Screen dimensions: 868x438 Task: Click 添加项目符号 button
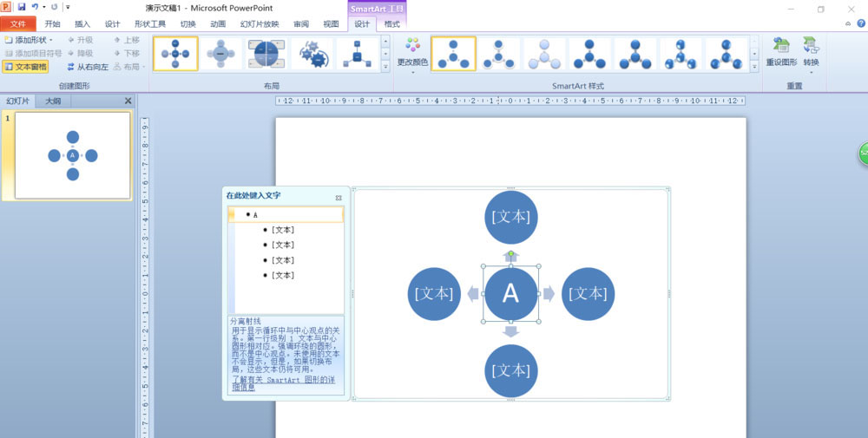pyautogui.click(x=33, y=53)
